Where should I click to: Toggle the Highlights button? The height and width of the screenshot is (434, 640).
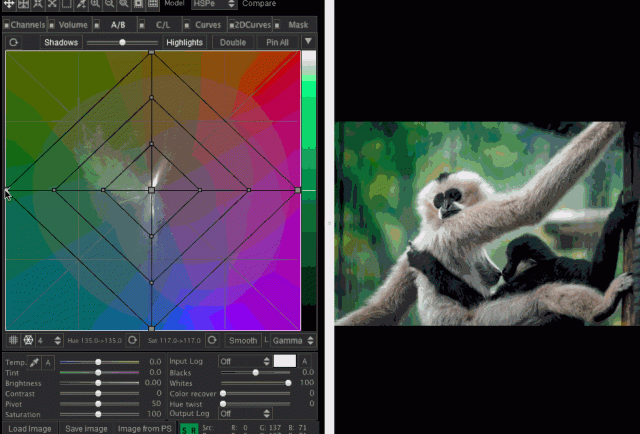(184, 42)
